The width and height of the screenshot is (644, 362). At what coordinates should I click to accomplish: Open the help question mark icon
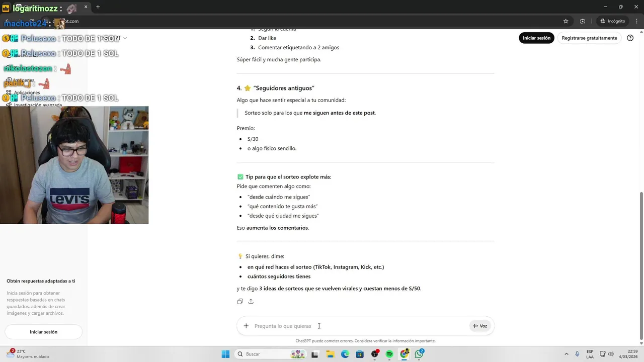630,38
